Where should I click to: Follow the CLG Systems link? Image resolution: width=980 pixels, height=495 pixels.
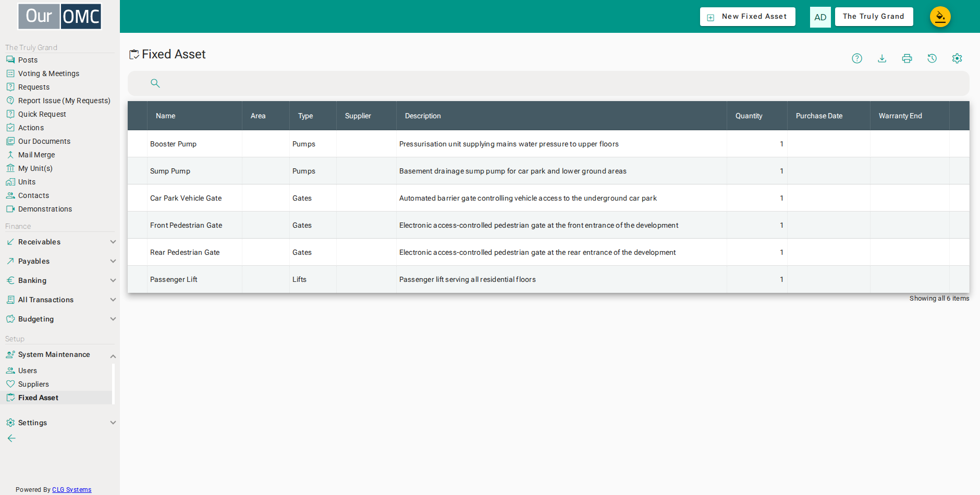[72, 490]
